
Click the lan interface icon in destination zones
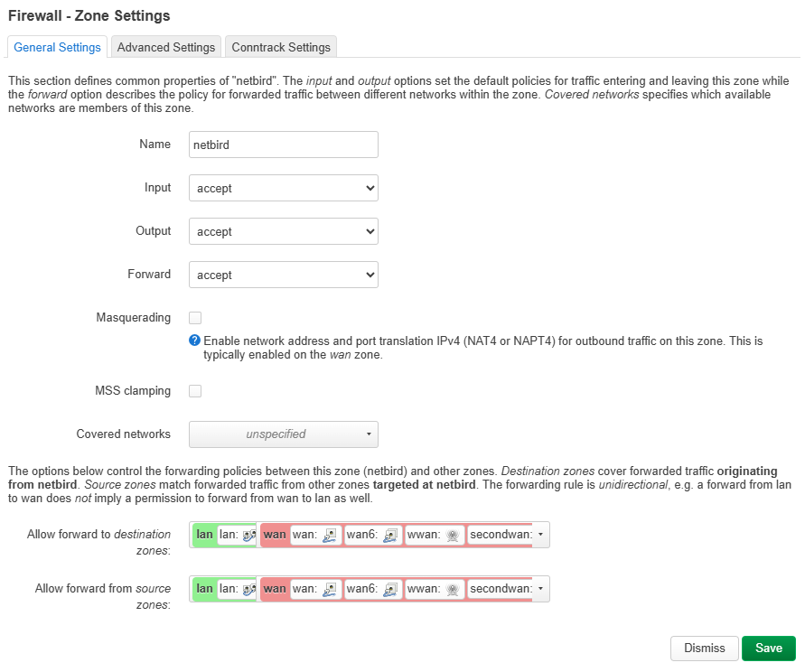pyautogui.click(x=249, y=535)
